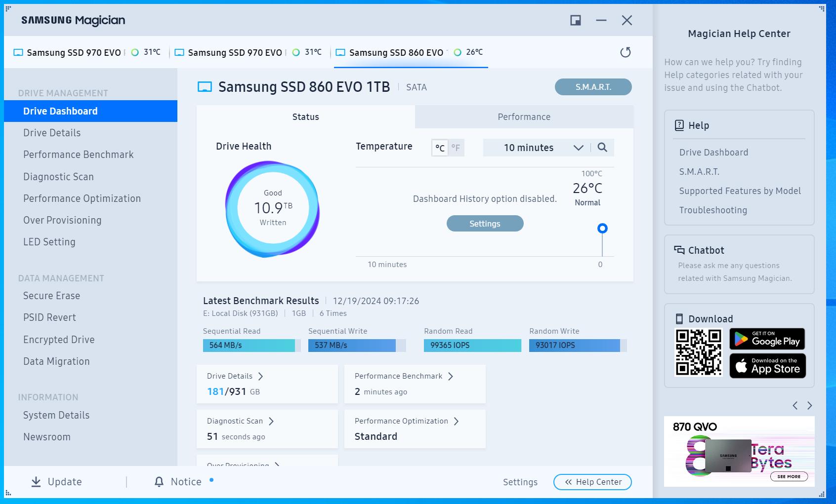Click the Help question-mark icon

point(679,125)
